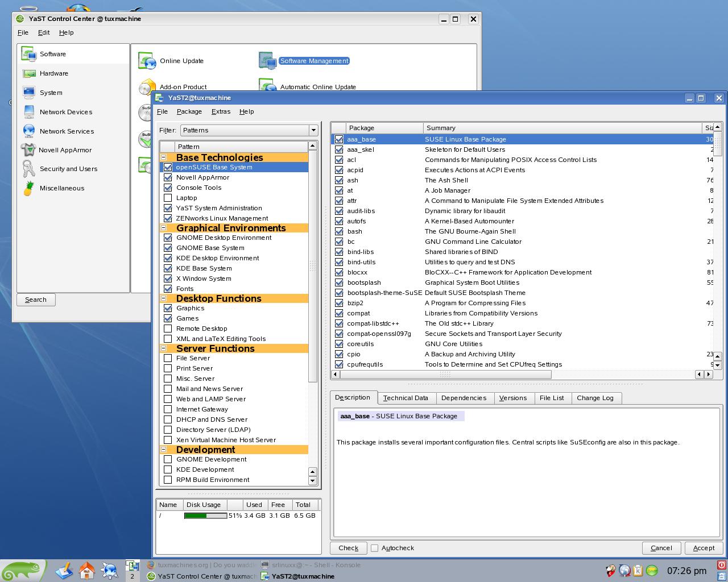Switch to Shell - Konsole taskbar entry
Viewport: 728px width, 582px height.
coord(311,565)
